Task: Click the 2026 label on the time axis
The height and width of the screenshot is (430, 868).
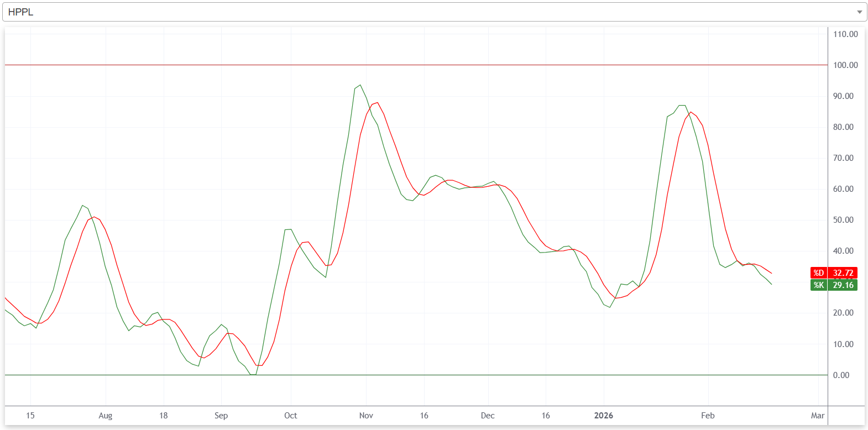Action: [x=603, y=416]
